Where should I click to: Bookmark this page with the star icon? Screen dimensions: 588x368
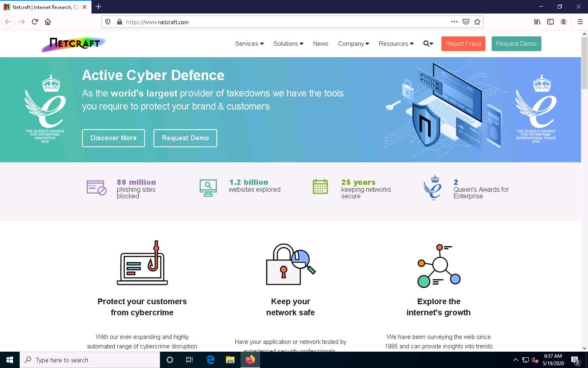click(x=477, y=22)
